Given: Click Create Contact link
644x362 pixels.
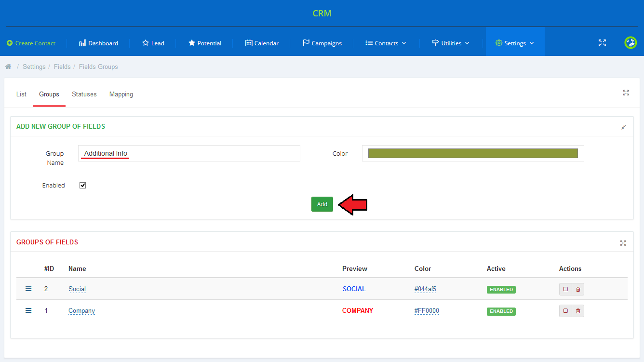Looking at the screenshot, I should 31,43.
